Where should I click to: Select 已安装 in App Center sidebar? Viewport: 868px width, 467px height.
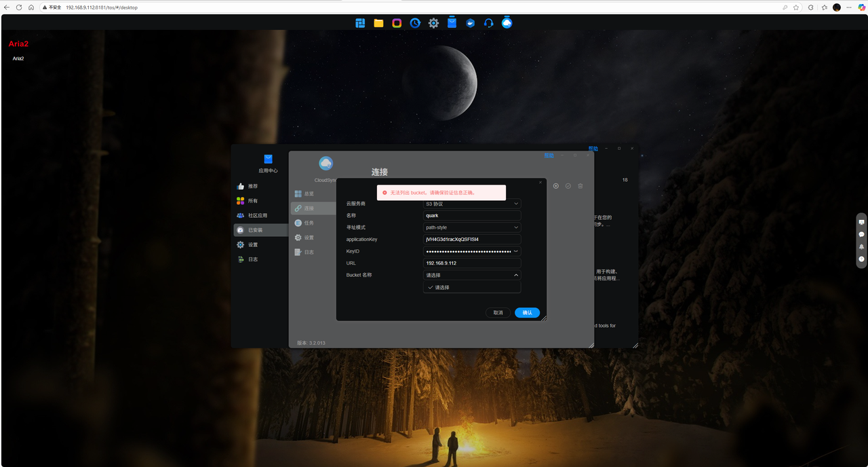pos(261,230)
